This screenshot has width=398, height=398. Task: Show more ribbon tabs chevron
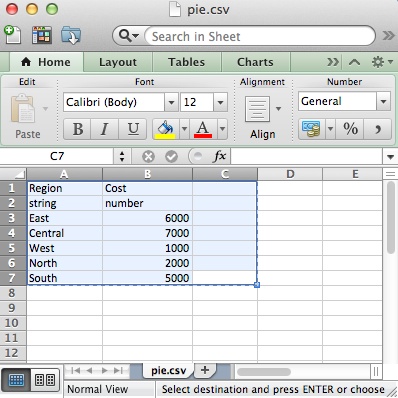(333, 62)
